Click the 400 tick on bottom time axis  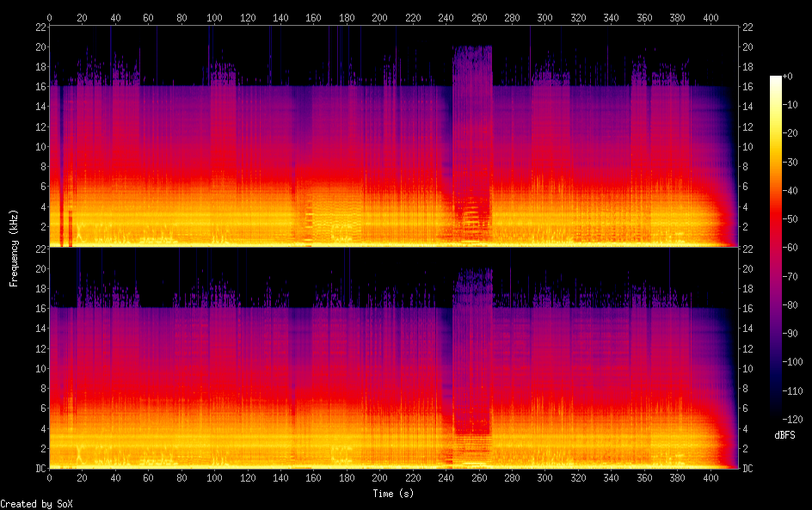coord(710,477)
